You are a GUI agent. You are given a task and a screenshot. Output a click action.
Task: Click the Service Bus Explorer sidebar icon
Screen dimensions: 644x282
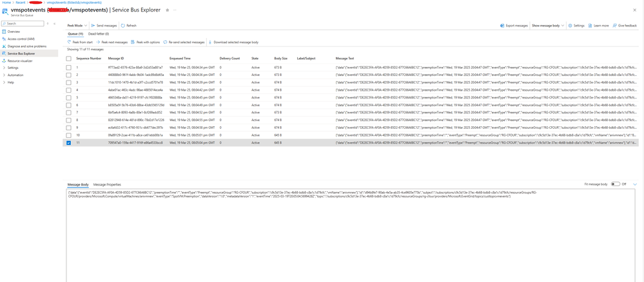click(4, 53)
